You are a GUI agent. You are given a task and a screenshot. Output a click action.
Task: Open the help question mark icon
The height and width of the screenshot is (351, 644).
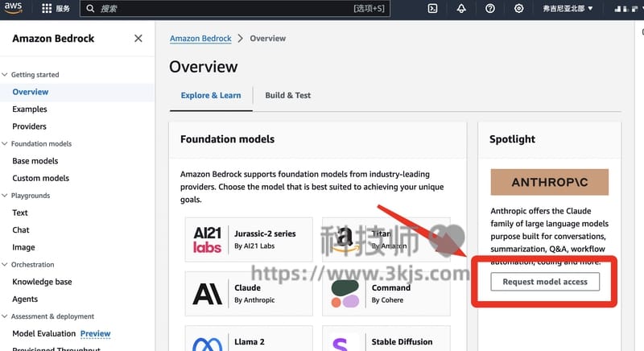tap(490, 9)
